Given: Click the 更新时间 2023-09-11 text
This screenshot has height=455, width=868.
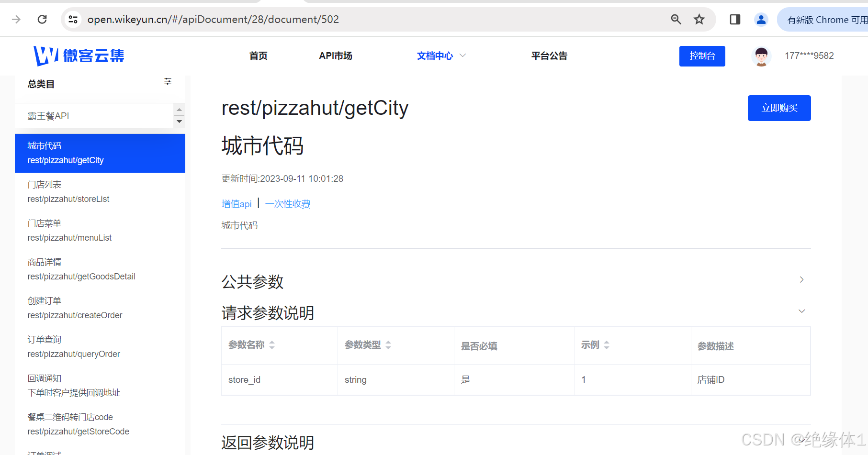Looking at the screenshot, I should click(282, 179).
